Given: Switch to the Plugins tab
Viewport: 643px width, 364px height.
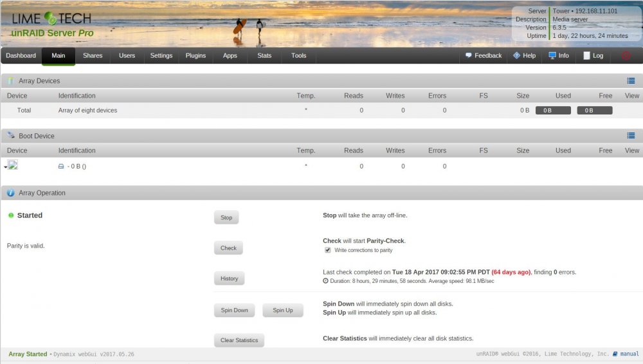Looking at the screenshot, I should pyautogui.click(x=195, y=55).
